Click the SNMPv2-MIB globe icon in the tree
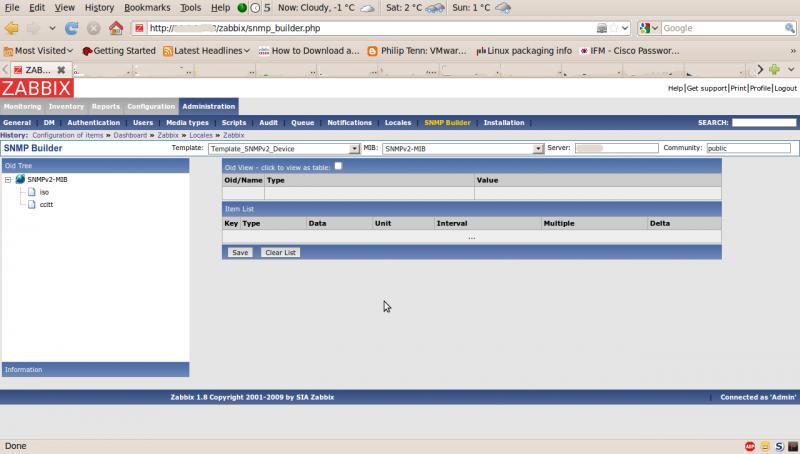The image size is (800, 454). click(x=20, y=179)
